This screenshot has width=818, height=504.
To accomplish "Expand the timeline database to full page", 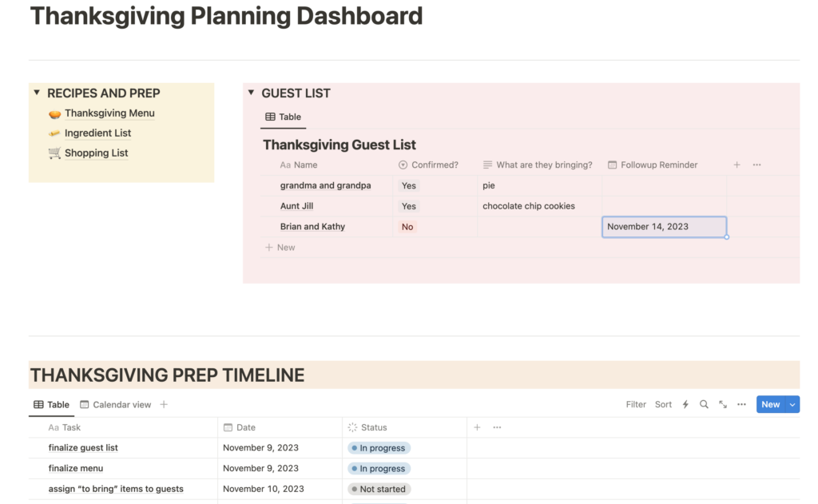I will (723, 404).
